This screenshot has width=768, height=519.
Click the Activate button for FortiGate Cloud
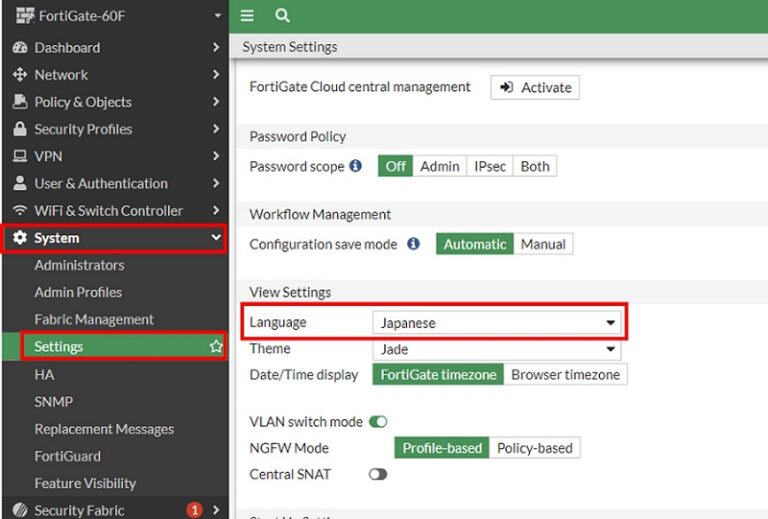[x=535, y=88]
